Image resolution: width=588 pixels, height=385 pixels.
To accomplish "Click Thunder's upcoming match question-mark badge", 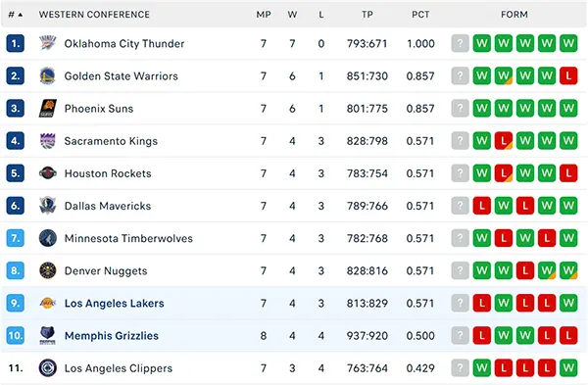I will coord(461,43).
